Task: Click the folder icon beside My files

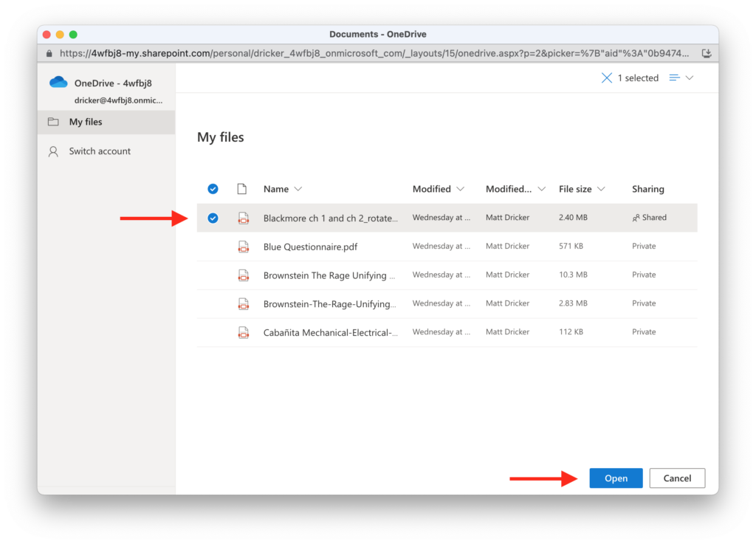Action: pyautogui.click(x=55, y=121)
